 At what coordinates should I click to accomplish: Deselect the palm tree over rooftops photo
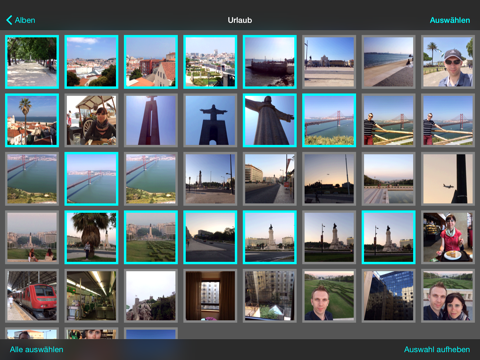pos(32,120)
